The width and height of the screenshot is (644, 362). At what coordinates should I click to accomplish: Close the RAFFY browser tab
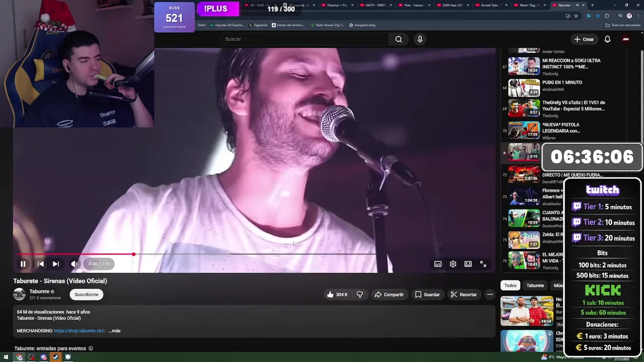390,5
